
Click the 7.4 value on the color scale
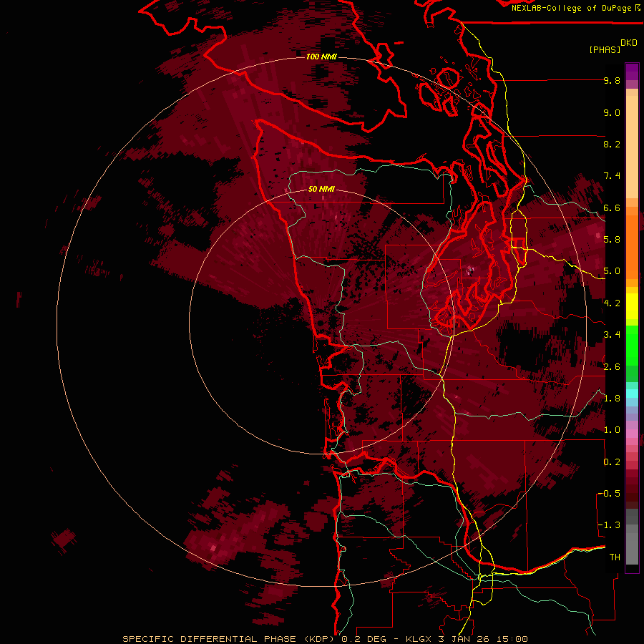[612, 176]
